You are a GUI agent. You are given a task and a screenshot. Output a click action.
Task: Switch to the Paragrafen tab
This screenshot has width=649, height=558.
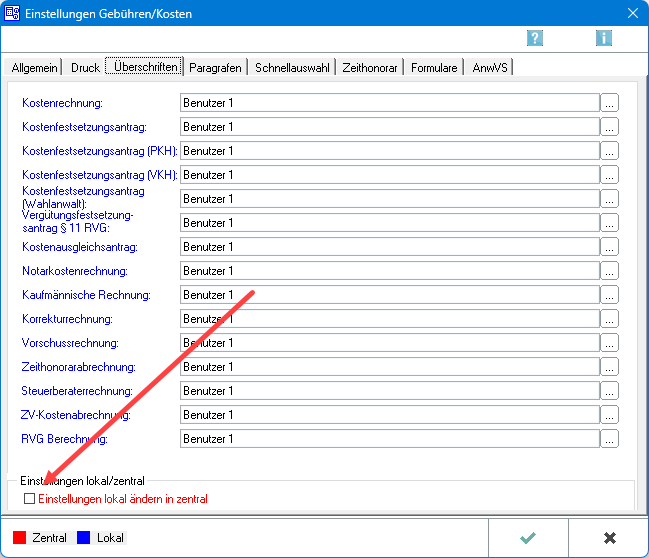point(215,68)
